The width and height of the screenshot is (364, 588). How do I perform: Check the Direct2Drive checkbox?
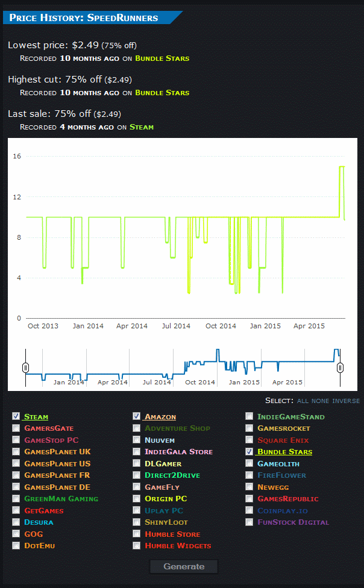pyautogui.click(x=137, y=475)
